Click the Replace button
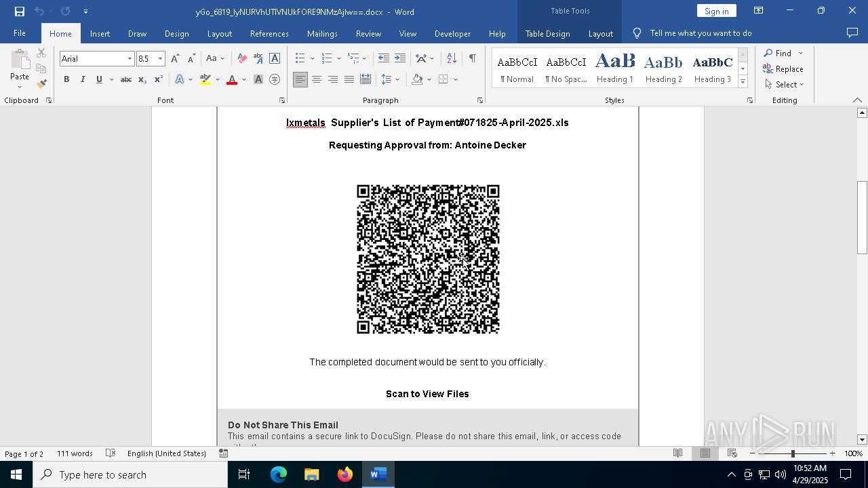The height and width of the screenshot is (488, 868). click(x=783, y=69)
